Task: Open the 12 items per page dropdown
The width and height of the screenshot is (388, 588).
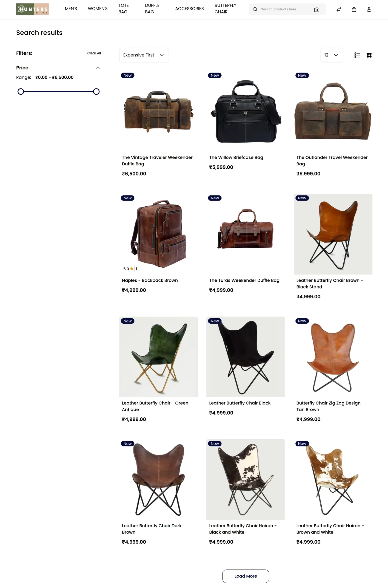Action: point(332,55)
